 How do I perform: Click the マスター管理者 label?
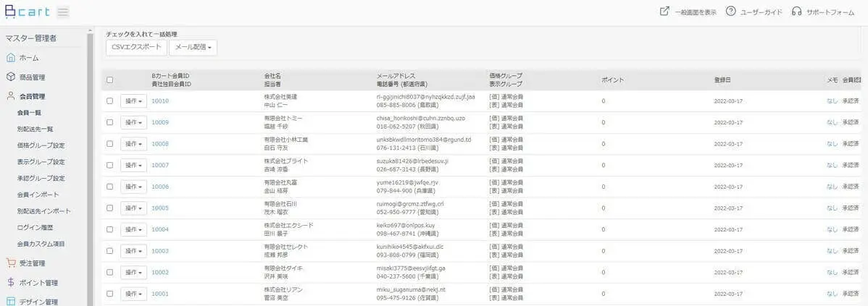[x=31, y=38]
